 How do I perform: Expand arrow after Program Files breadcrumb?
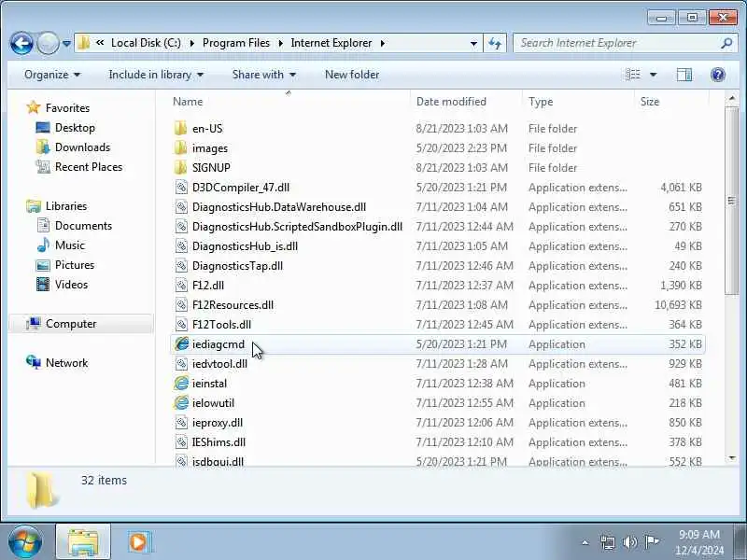(281, 43)
